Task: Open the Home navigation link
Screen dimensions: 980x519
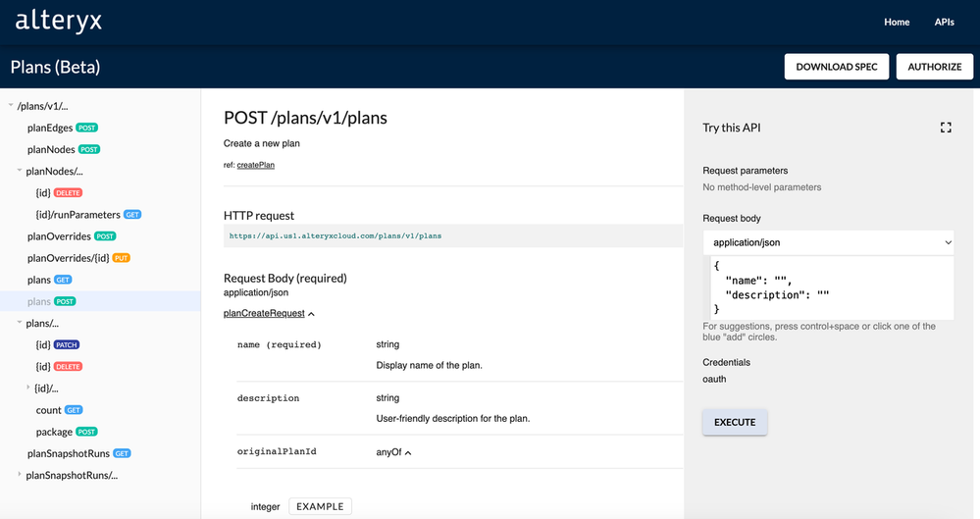Action: [x=897, y=22]
